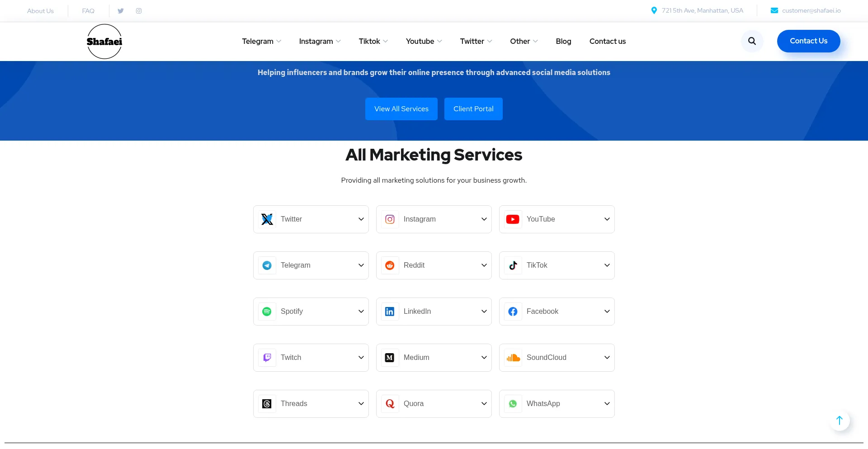This screenshot has width=868, height=449.
Task: Click the Twitter bird icon in top bar
Action: 121,11
